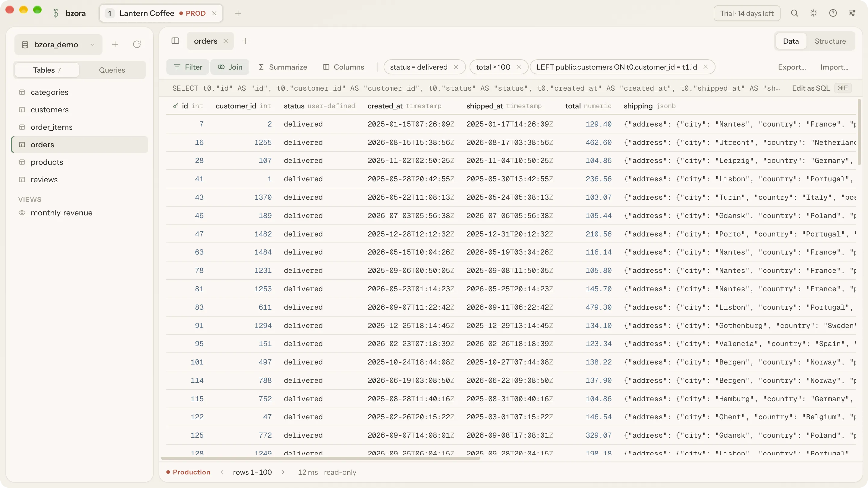Click the horizontal scrollbar under the table
The width and height of the screenshot is (868, 488).
(320, 458)
